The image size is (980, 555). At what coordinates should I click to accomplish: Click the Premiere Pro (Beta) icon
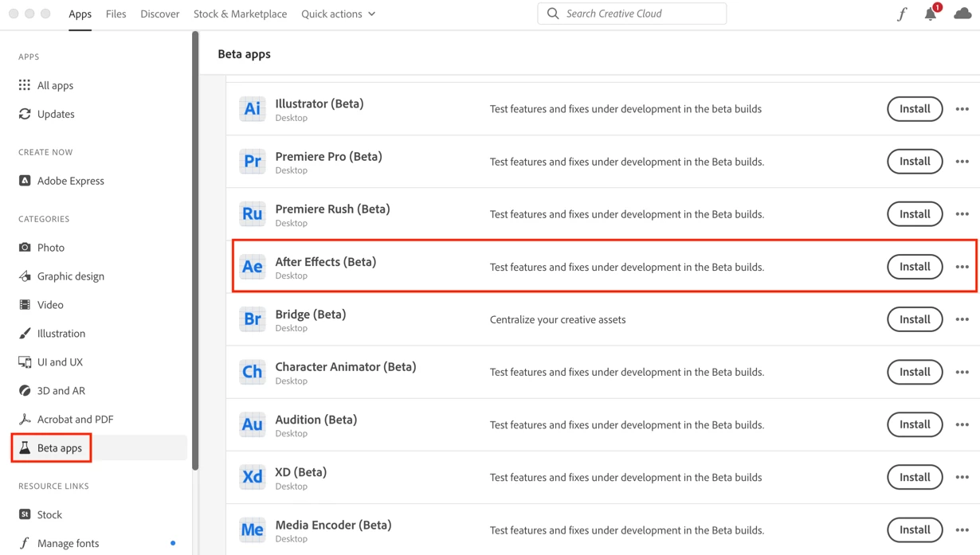click(x=253, y=162)
